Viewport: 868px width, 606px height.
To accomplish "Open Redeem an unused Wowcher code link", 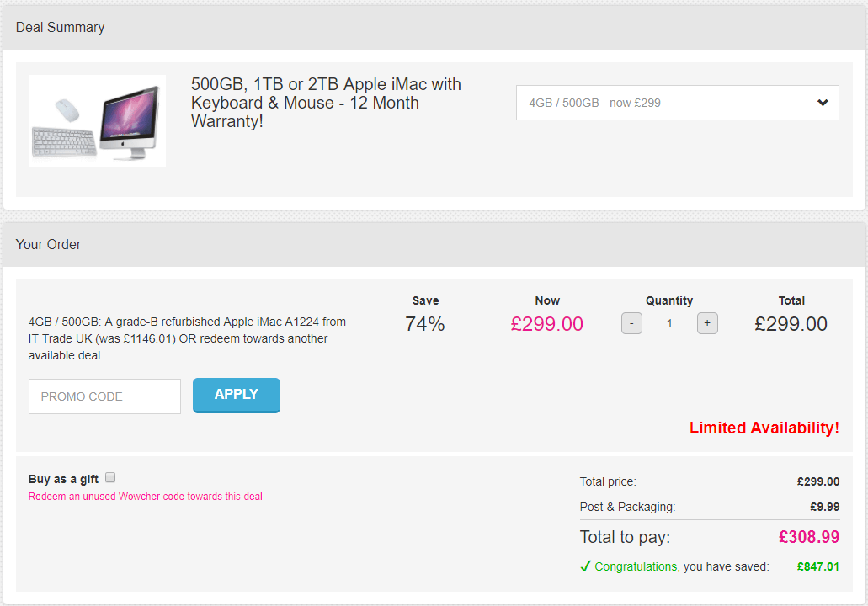I will coord(146,497).
